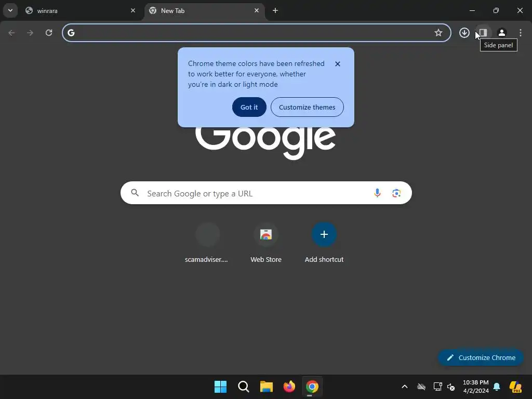Open Chrome three-dot menu

point(521,33)
